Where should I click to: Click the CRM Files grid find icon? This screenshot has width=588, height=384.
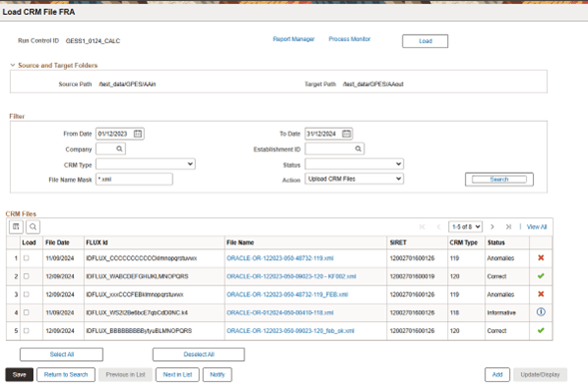point(33,226)
